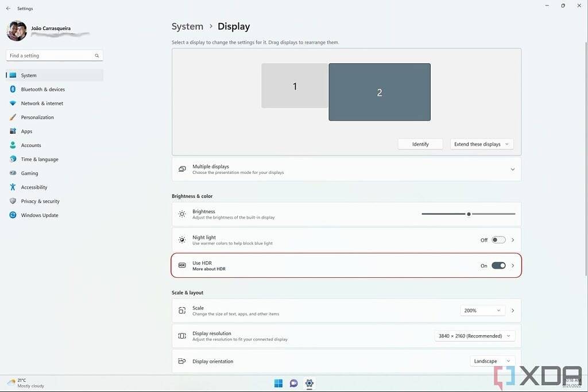This screenshot has height=392, width=588.
Task: Select Network & internet
Action: (42, 103)
